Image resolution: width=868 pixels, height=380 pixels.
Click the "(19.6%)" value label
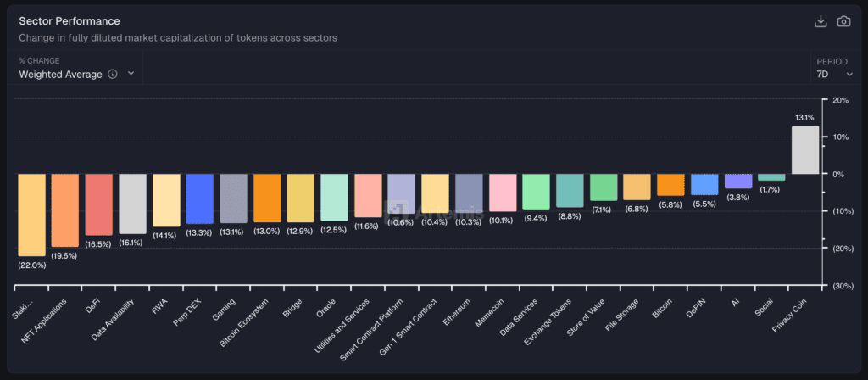64,256
